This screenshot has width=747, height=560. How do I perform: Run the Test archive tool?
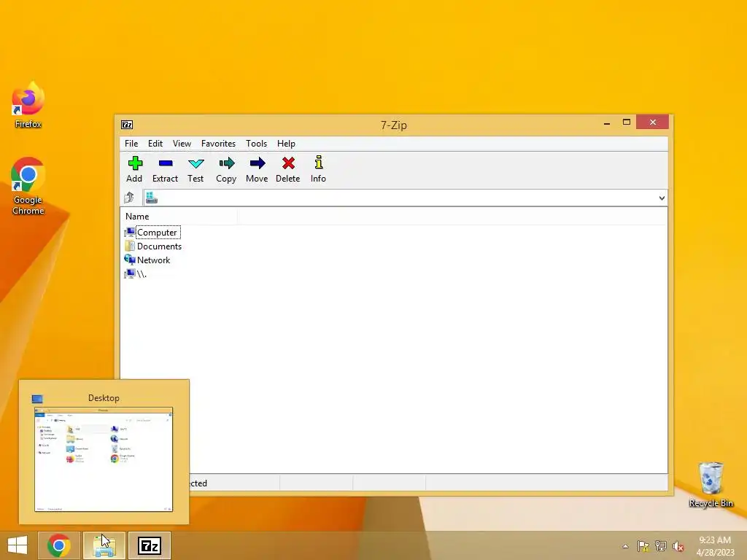pyautogui.click(x=196, y=169)
